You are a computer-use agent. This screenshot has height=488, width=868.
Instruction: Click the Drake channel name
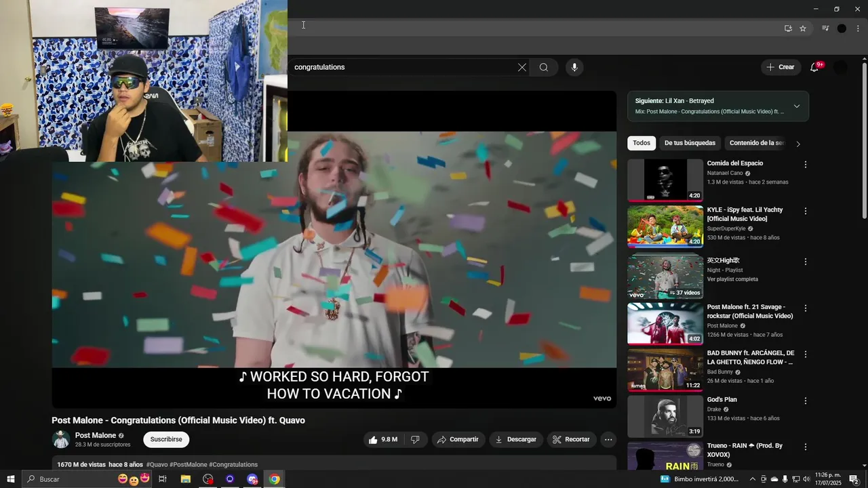pos(713,409)
